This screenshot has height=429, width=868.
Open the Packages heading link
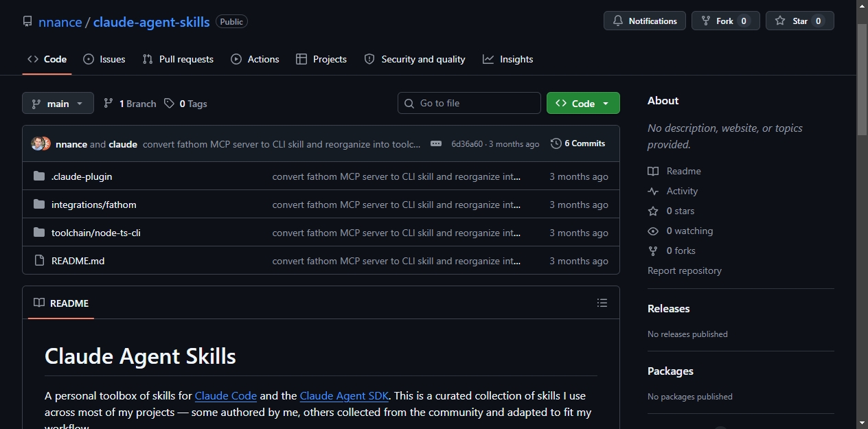(x=670, y=371)
